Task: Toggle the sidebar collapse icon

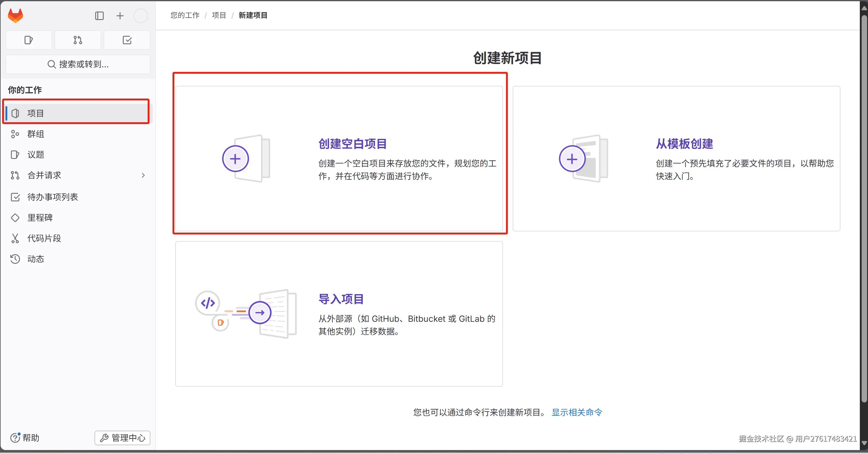Action: (99, 16)
